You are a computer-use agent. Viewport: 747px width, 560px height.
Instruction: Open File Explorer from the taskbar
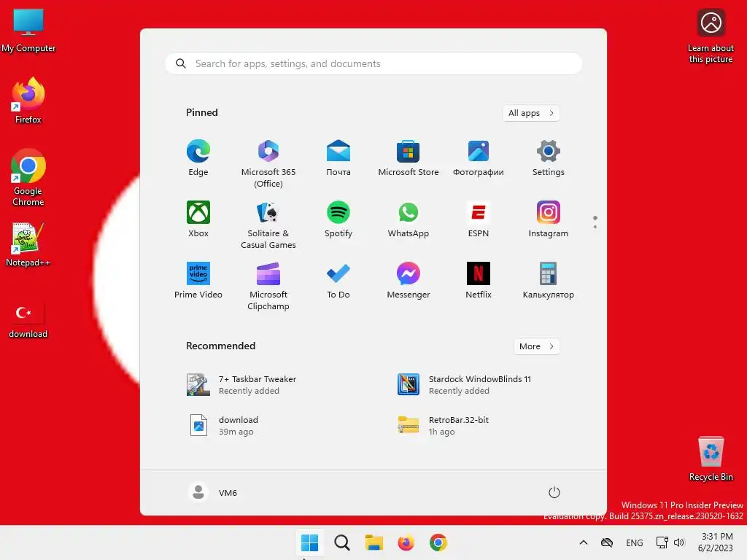(374, 542)
